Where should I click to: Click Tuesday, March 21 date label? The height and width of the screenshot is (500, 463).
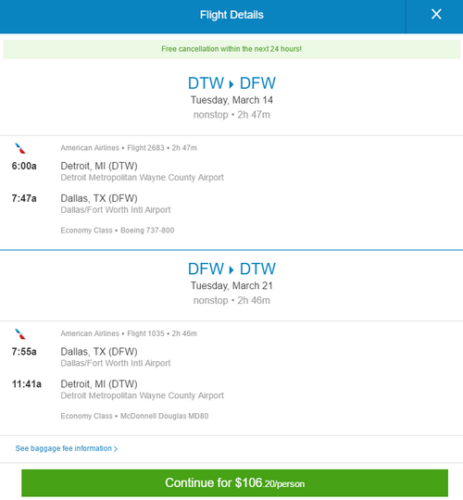point(232,286)
